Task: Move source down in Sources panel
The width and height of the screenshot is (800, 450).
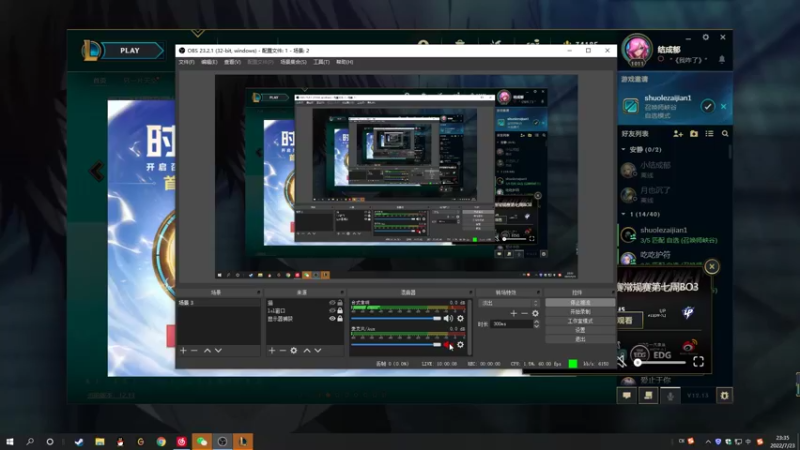Action: (318, 351)
